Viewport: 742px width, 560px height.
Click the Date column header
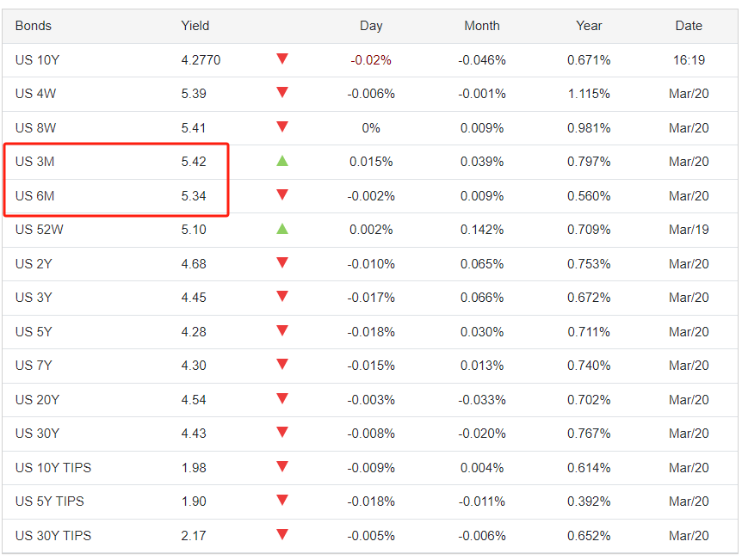689,26
